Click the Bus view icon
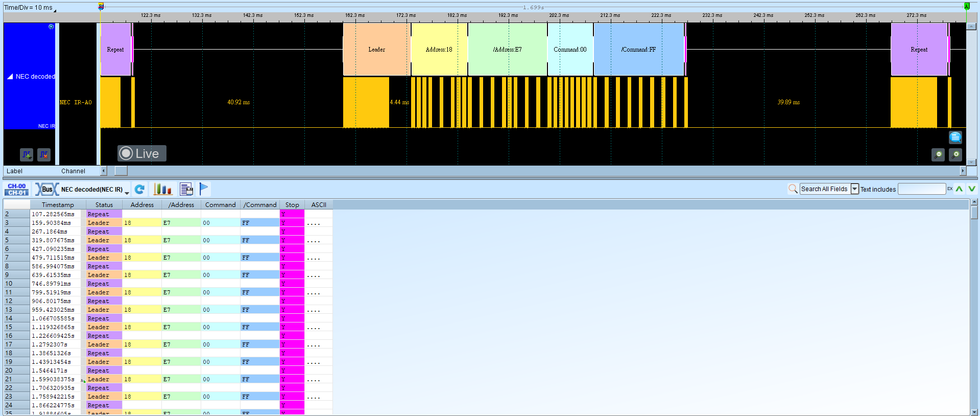Viewport: 980px width, 416px height. [x=46, y=190]
